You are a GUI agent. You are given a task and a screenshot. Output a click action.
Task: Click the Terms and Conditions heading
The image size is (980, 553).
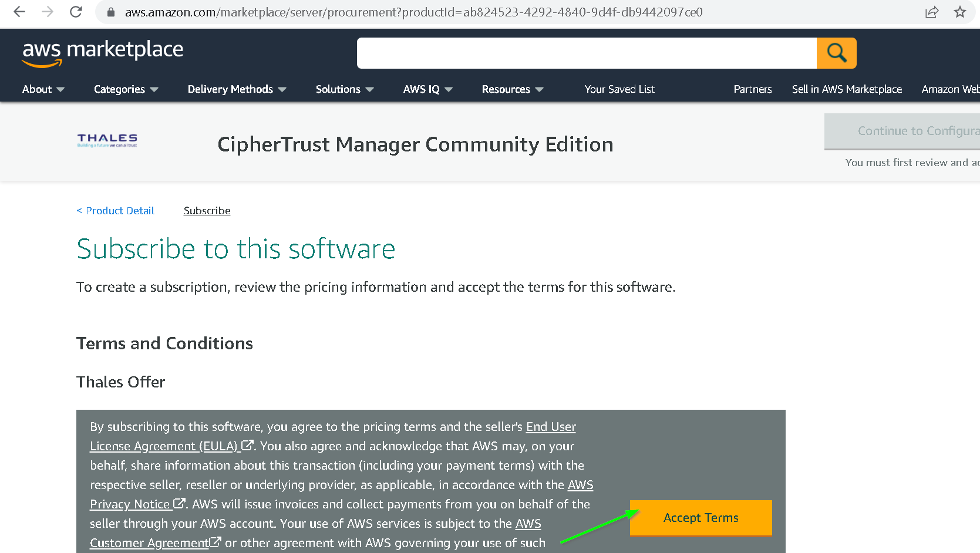pos(164,343)
